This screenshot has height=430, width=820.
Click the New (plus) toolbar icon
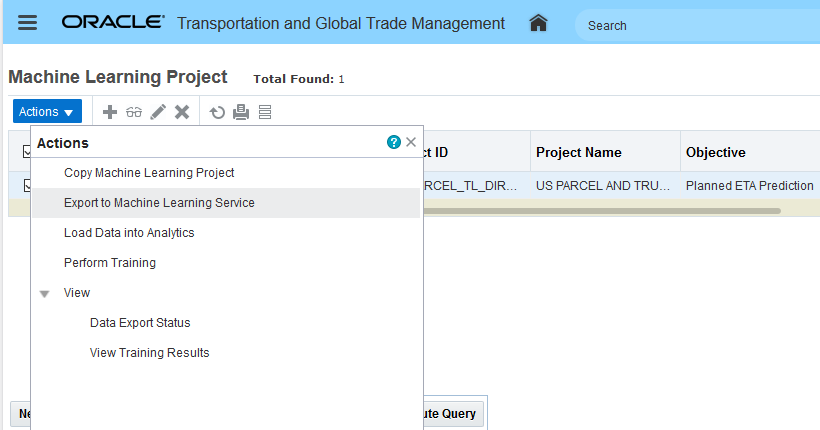(x=111, y=112)
